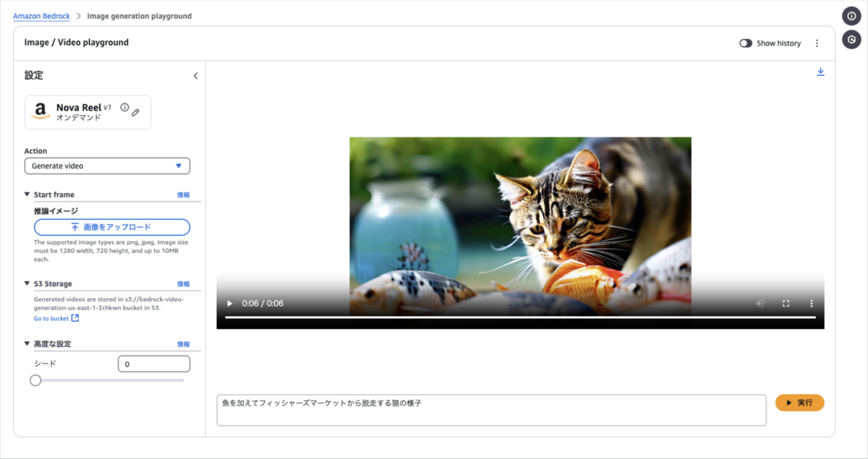The image size is (868, 459).
Task: Enter fullscreen video mode
Action: [786, 304]
